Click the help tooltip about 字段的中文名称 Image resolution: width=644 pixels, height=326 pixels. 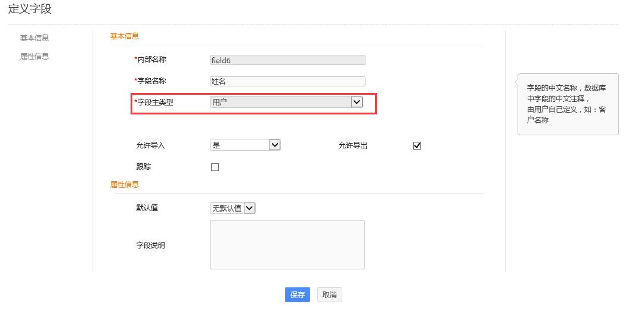pos(568,104)
